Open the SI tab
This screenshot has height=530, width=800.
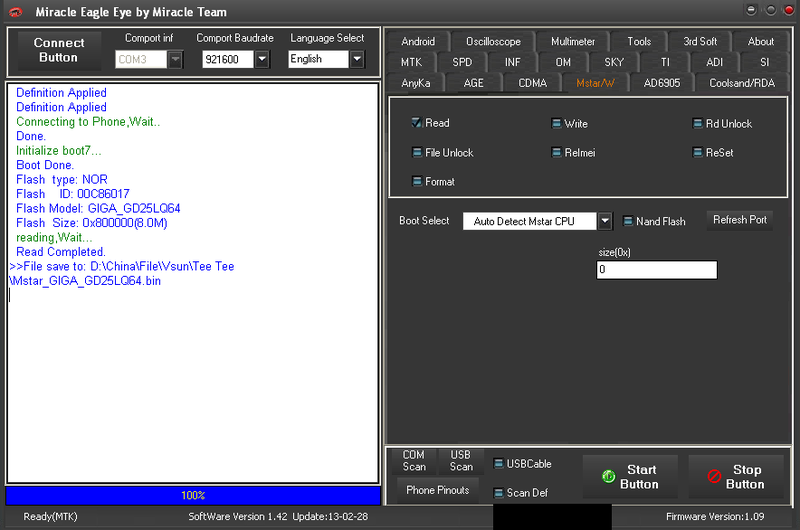tap(764, 62)
